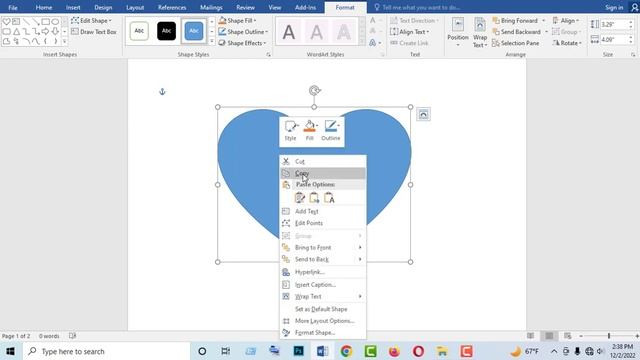The width and height of the screenshot is (640, 360).
Task: Switch to Web Layout view in status bar
Action: (x=568, y=336)
